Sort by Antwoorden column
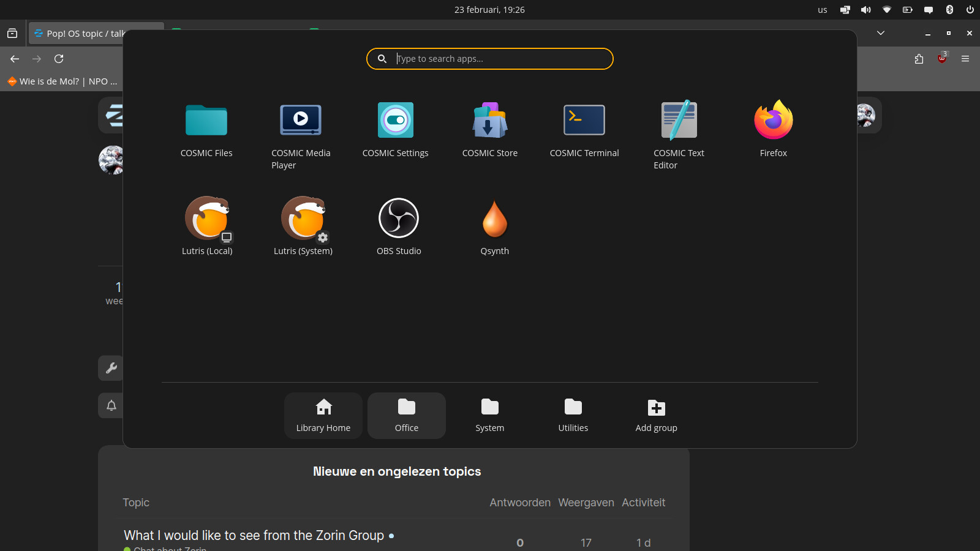980x551 pixels. click(x=520, y=503)
